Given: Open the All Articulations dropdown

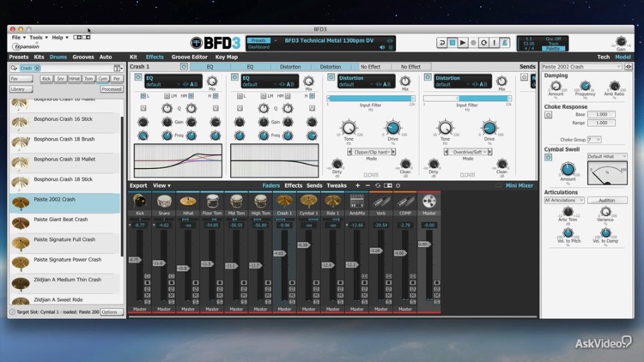Looking at the screenshot, I should point(564,200).
